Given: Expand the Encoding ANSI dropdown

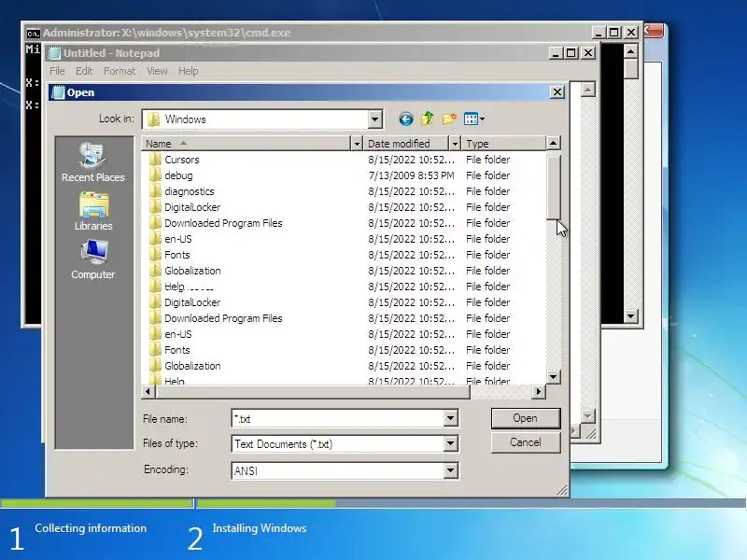Looking at the screenshot, I should pos(450,470).
